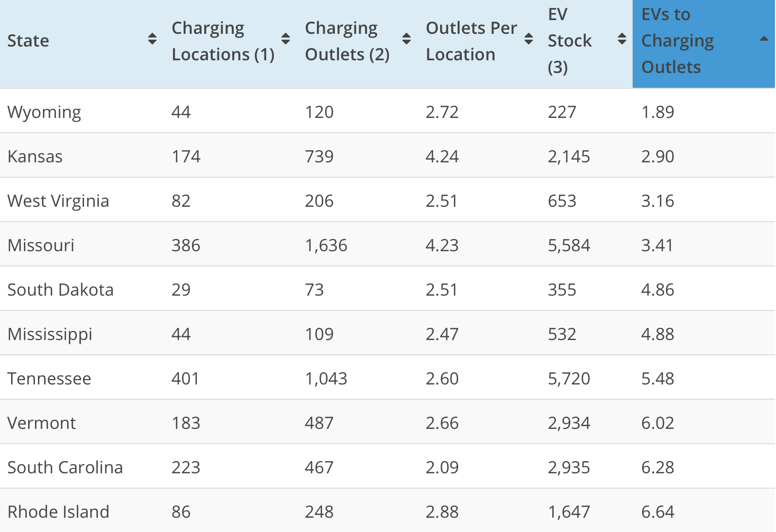Sort by Charging Locations (1) header text
Viewport: 776px width, 532px height.
click(x=223, y=41)
